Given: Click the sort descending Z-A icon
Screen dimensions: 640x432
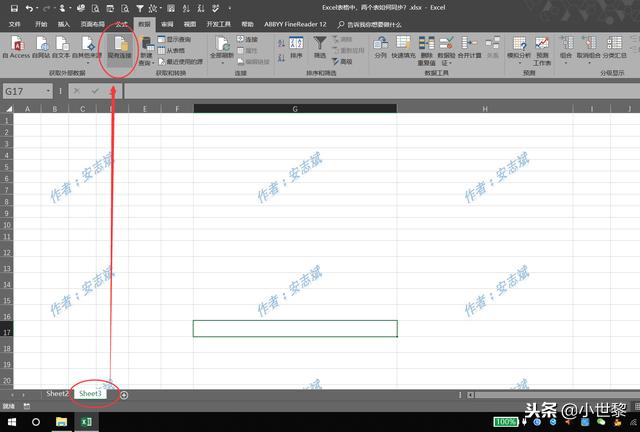Looking at the screenshot, I should pos(281,58).
